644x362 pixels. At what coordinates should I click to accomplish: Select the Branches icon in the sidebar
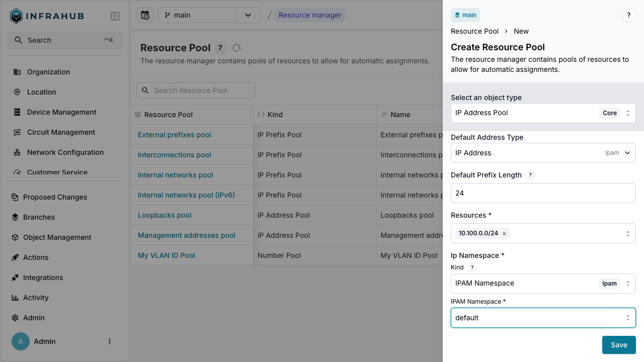tap(16, 217)
